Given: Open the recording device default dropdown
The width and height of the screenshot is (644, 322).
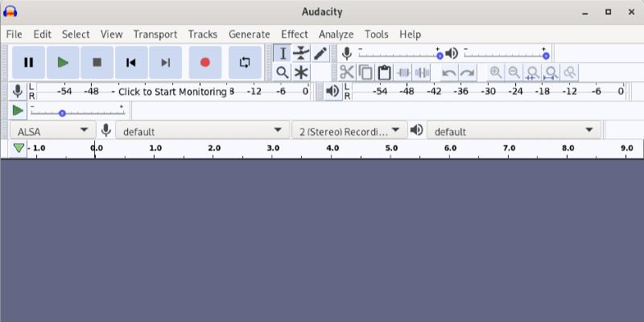Looking at the screenshot, I should [x=203, y=130].
